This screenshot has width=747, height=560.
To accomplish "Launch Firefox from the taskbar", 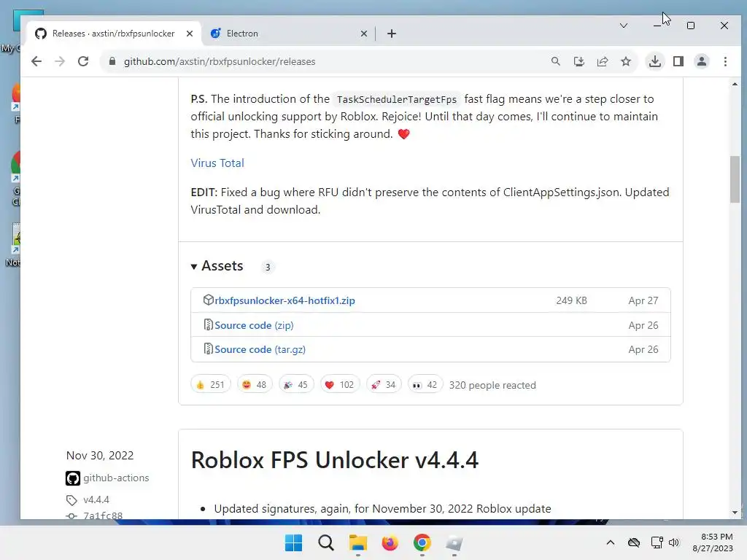I will [390, 542].
